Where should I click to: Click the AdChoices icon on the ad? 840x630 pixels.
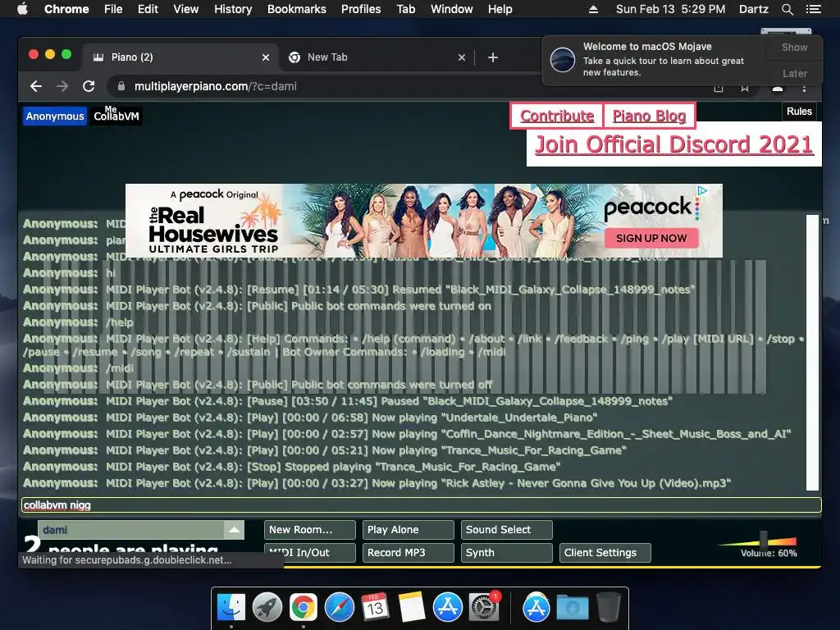(702, 190)
